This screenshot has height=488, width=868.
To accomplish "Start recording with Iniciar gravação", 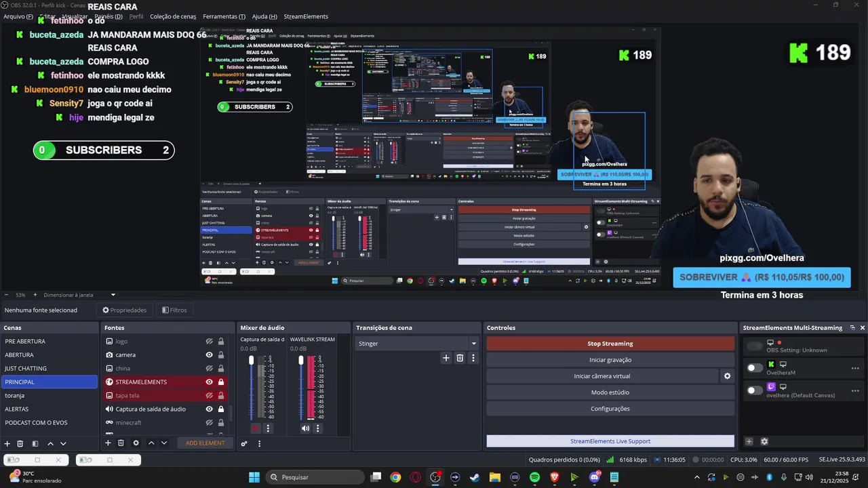I will click(610, 360).
